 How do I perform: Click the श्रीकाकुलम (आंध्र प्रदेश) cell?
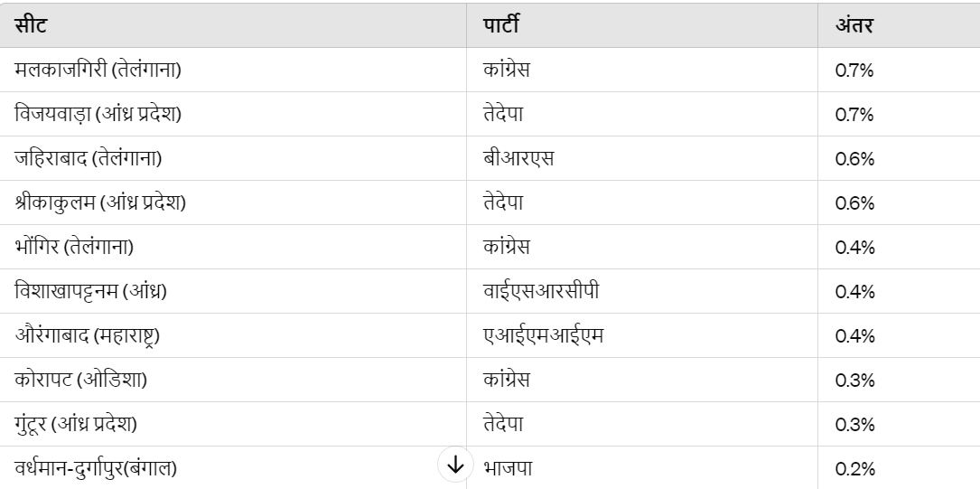233,203
